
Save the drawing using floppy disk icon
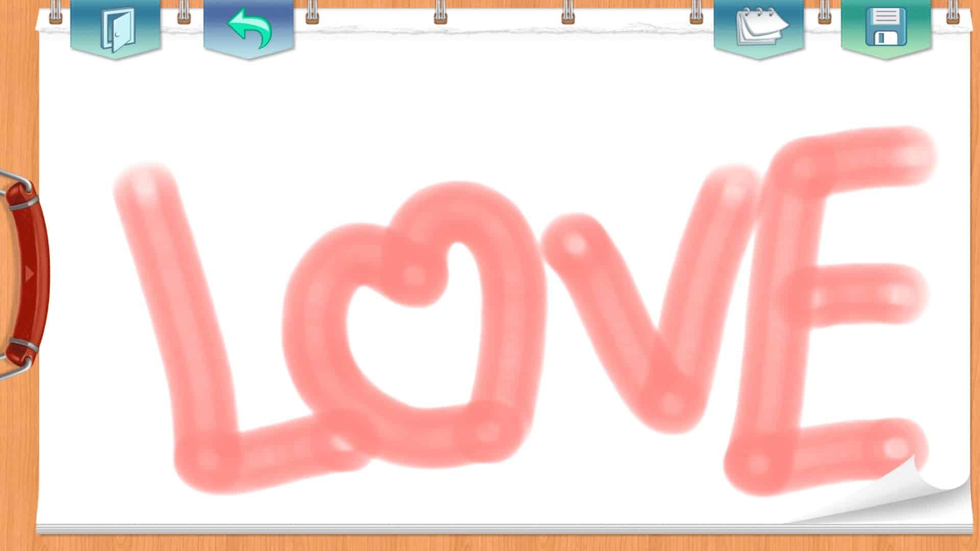886,28
